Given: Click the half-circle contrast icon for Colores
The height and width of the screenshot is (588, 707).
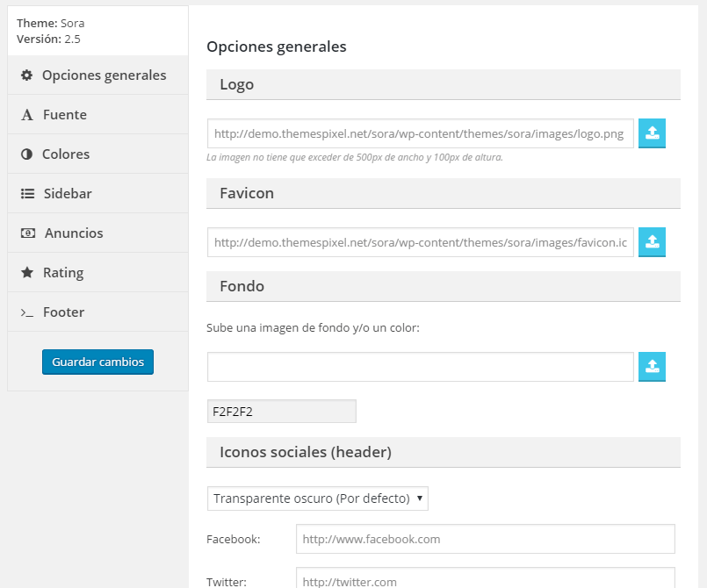Looking at the screenshot, I should point(26,154).
